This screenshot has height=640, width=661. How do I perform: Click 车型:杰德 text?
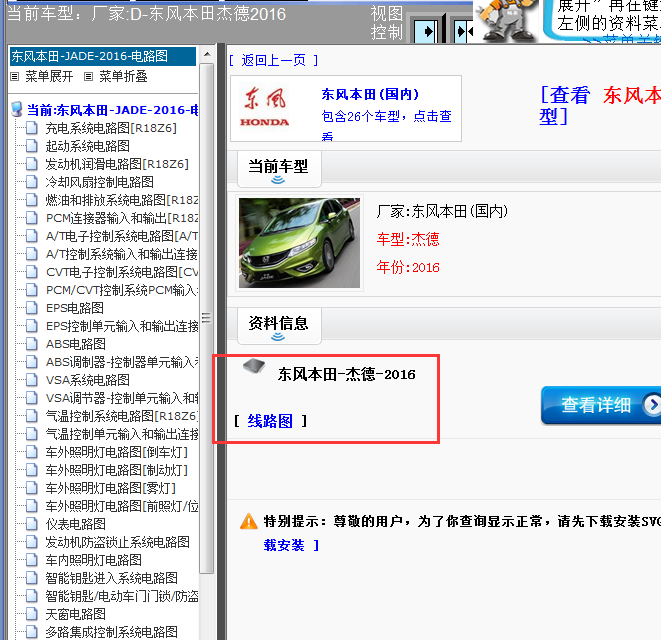point(408,239)
